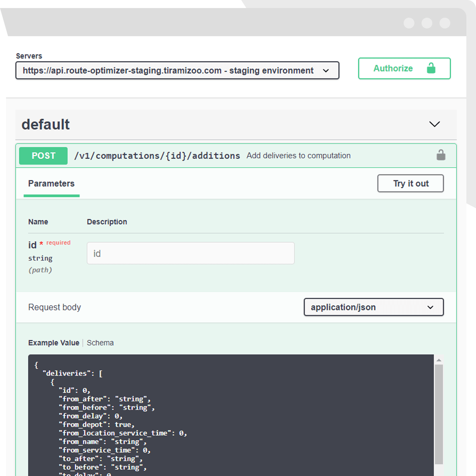Click the id path input field
Image resolution: width=476 pixels, height=476 pixels.
191,253
